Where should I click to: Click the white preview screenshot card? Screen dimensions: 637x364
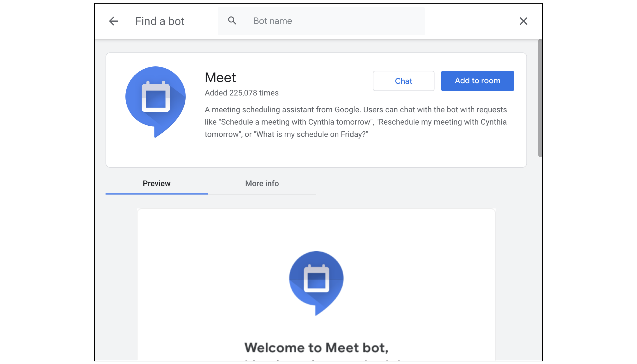(200, 250)
